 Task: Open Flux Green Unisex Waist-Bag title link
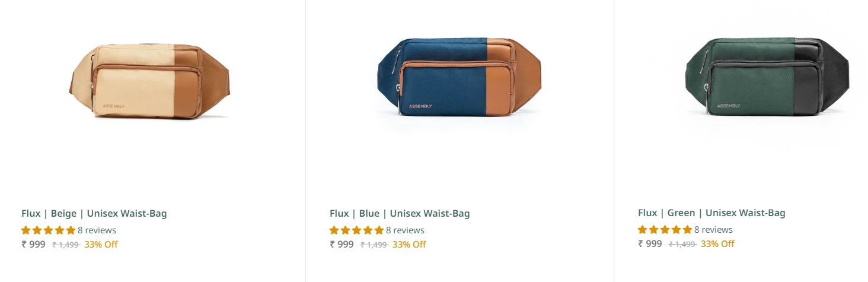(711, 213)
